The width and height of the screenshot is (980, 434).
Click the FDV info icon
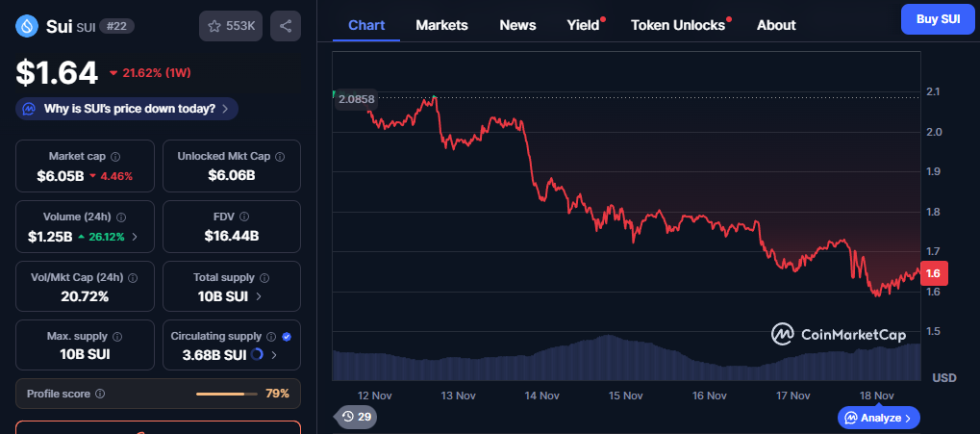[x=255, y=217]
